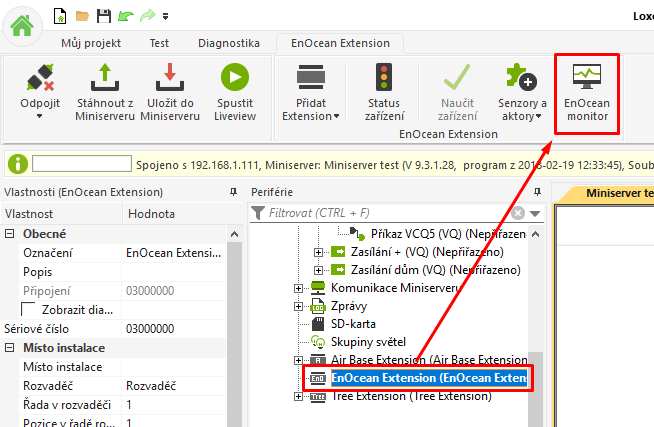Switch to the Můj projekt tab
This screenshot has width=654, height=427.
(90, 43)
